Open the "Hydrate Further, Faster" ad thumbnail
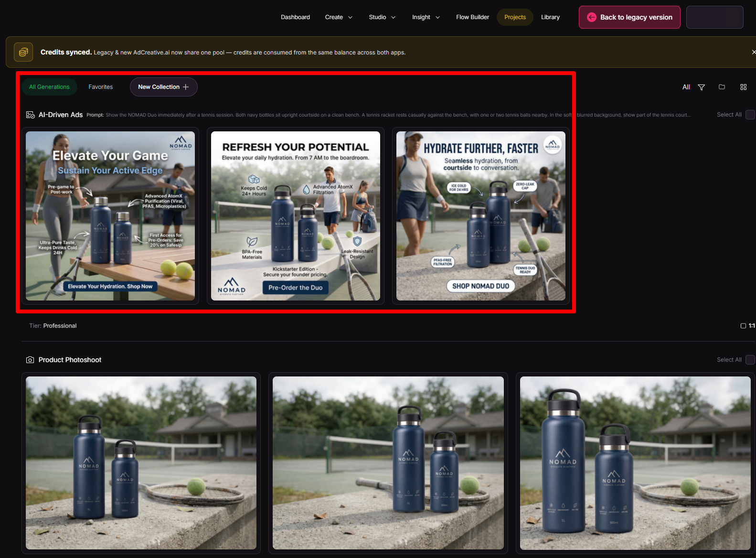The image size is (756, 558). click(481, 216)
